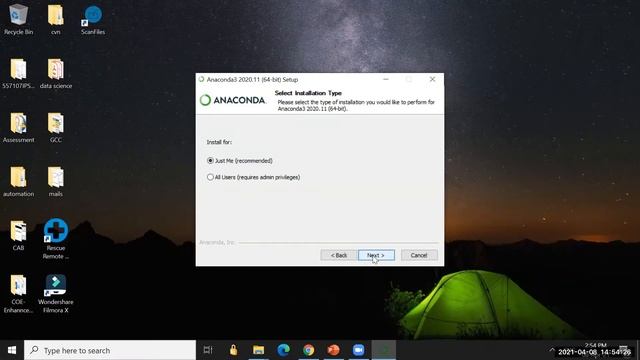Screen dimensions: 640x360
Task: Click the Anaconda installer taskbar button
Action: (x=384, y=350)
